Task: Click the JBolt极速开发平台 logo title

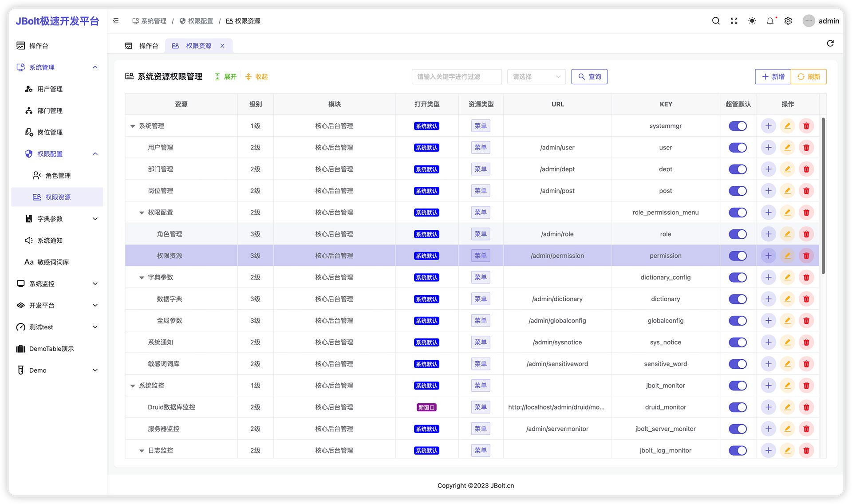Action: 57,21
